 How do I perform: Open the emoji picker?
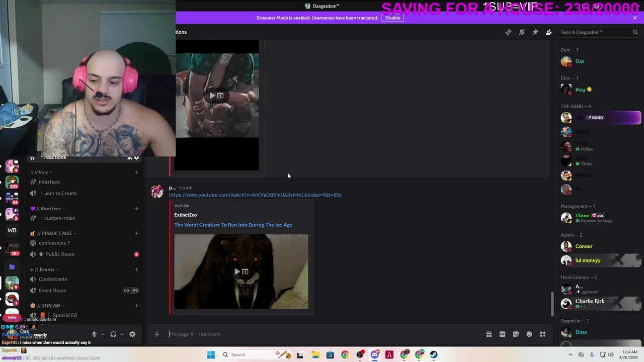[529, 334]
